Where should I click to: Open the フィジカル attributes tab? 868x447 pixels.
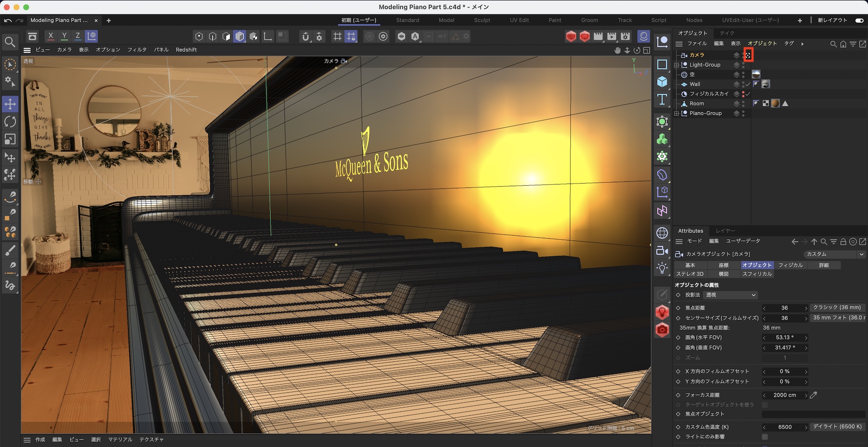click(790, 265)
